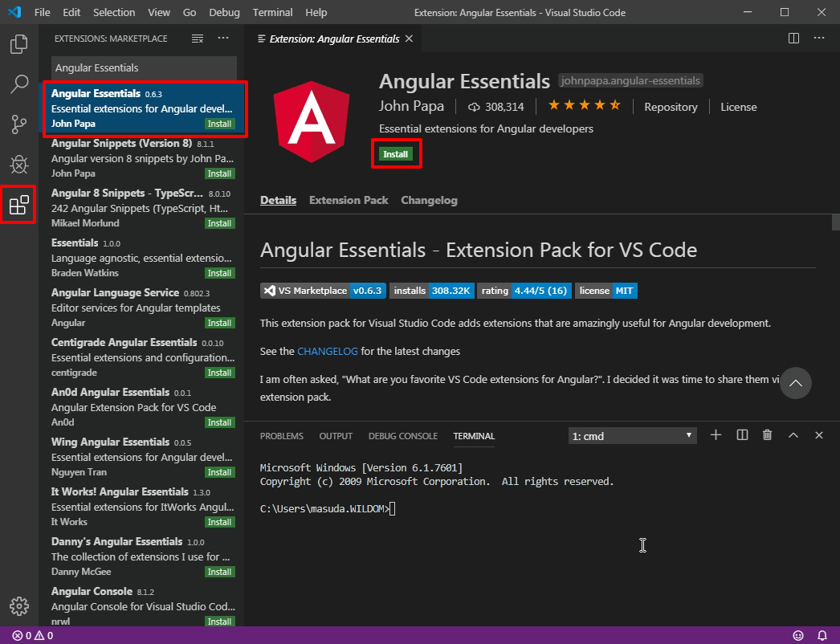Maximize the panel with the chevron-up toggle
The image size is (840, 644).
(793, 434)
